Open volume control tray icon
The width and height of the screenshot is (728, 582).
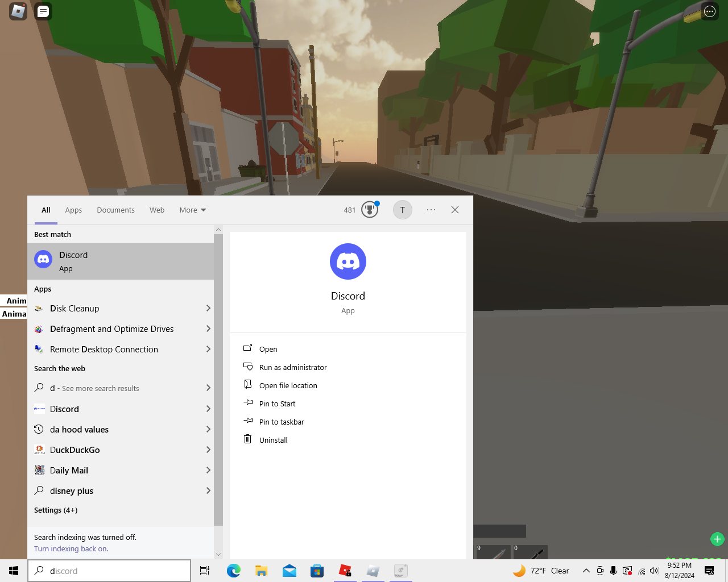pyautogui.click(x=654, y=571)
